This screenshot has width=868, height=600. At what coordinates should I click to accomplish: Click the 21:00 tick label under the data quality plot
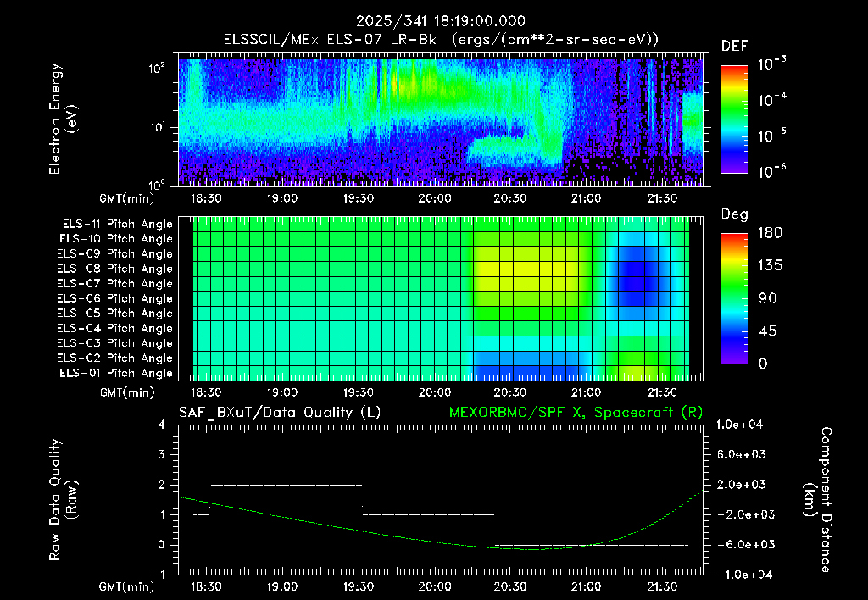[587, 586]
